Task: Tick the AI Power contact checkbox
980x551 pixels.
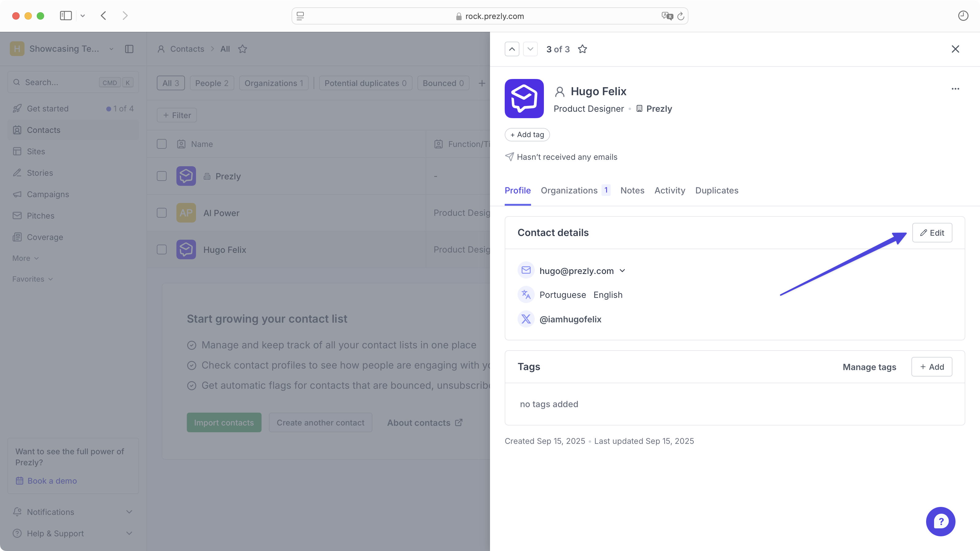Action: [x=162, y=213]
